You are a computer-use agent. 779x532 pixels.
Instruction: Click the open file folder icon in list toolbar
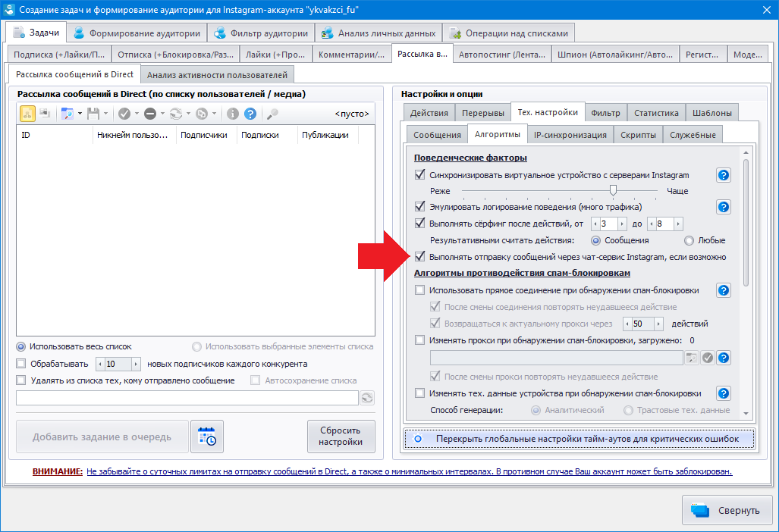pos(66,114)
